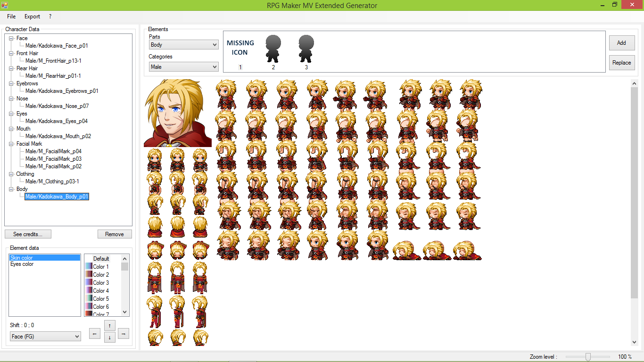Collapse the Eyebrows tree node
The height and width of the screenshot is (362, 644).
(11, 83)
